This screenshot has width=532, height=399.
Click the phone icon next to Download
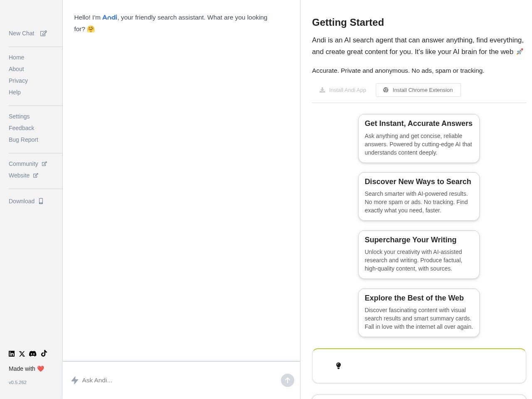(41, 201)
